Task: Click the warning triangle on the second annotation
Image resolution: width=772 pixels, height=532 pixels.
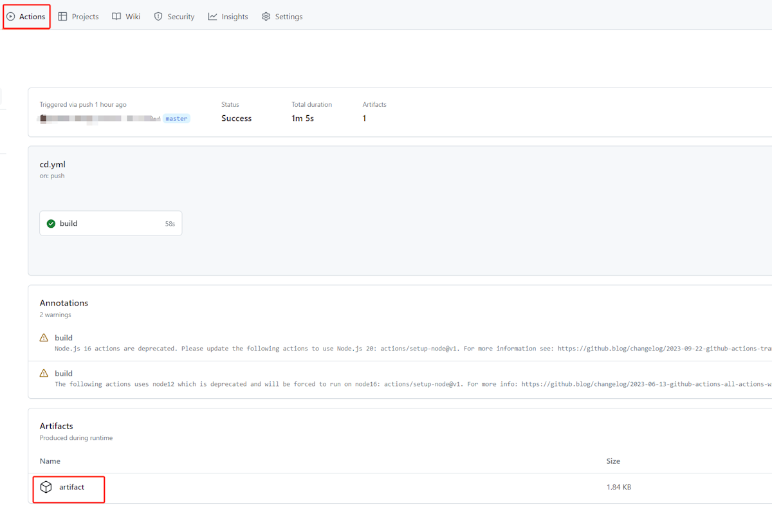Action: 44,372
